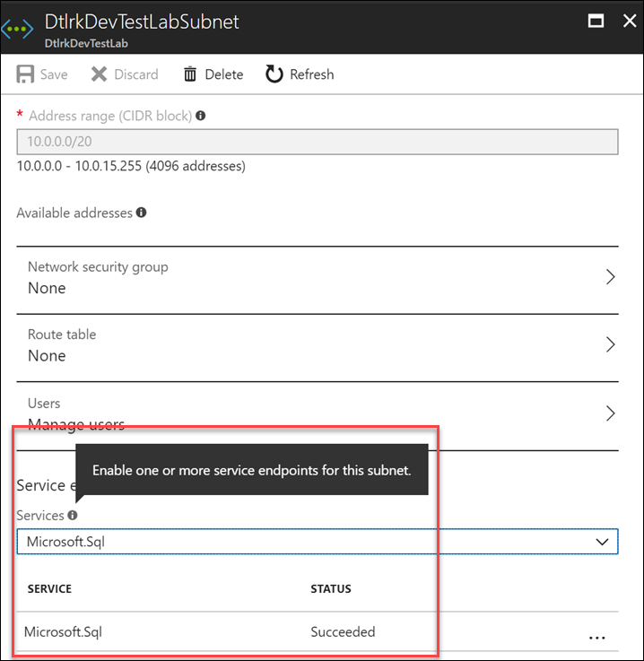Click the Route table label
Image resolution: width=644 pixels, height=661 pixels.
click(x=62, y=335)
